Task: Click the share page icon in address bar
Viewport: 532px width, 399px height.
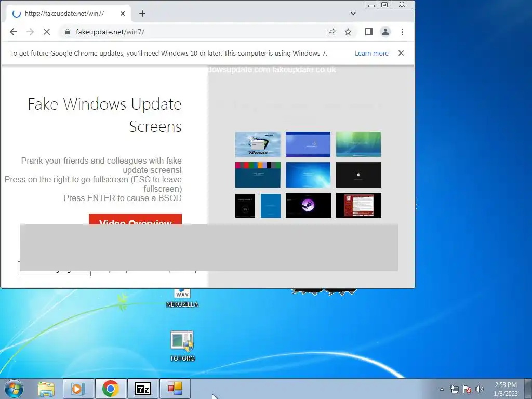Action: click(331, 32)
